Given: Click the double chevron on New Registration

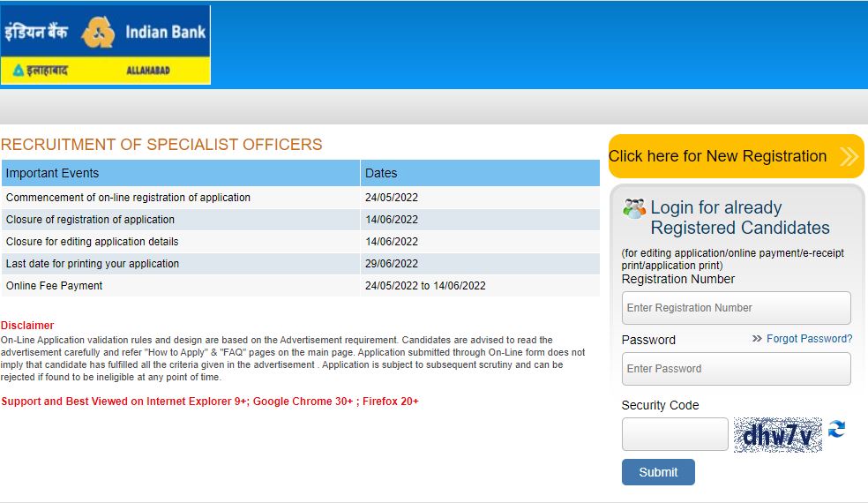Looking at the screenshot, I should (x=849, y=157).
